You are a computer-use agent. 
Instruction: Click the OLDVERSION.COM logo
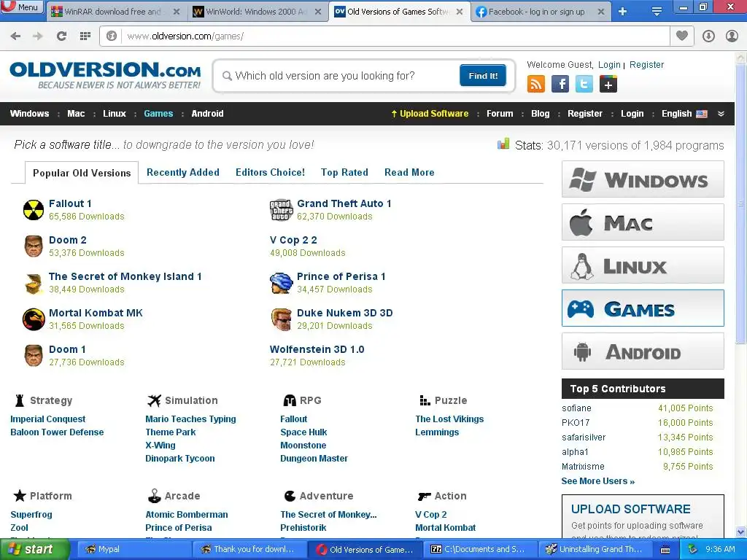pos(105,75)
